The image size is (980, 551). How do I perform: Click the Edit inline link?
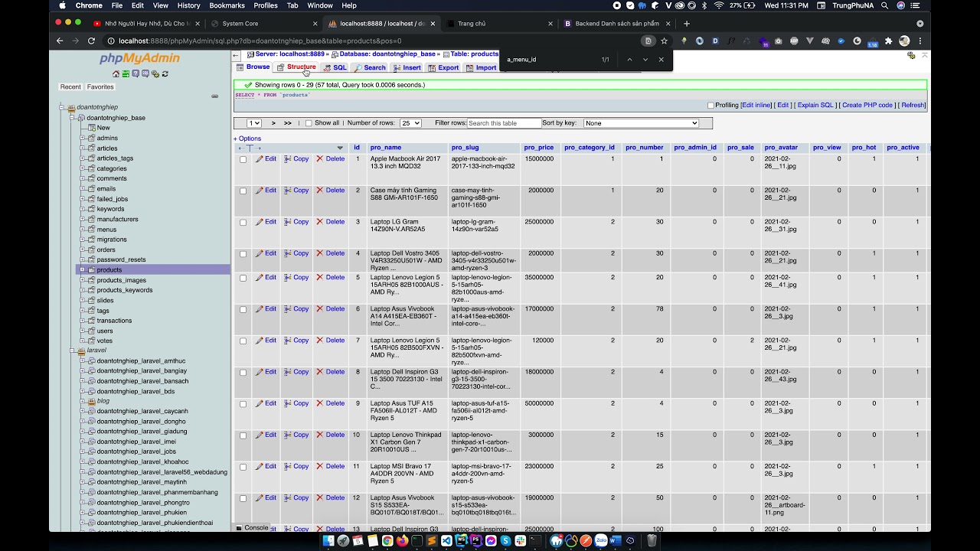tap(756, 106)
